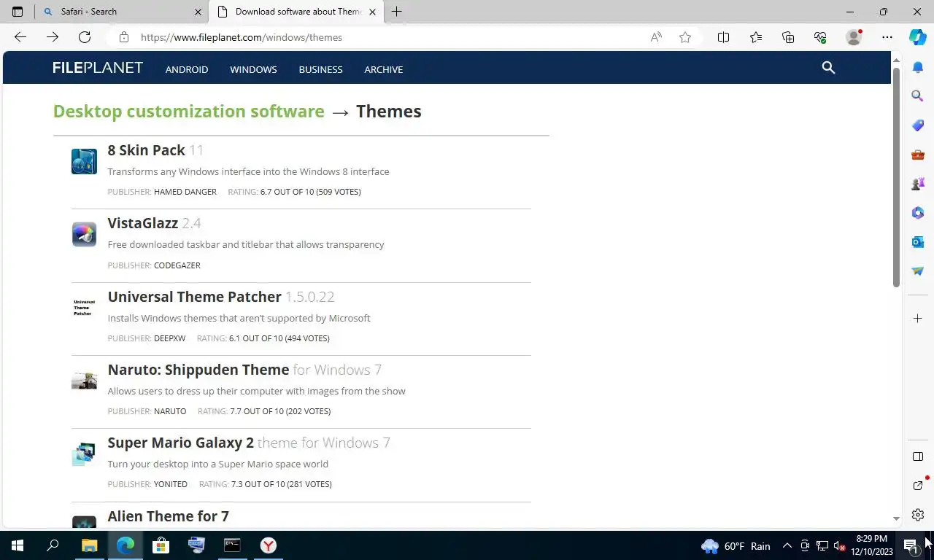Screen dimensions: 934x560
Task: Click the 8 Skin Pack app icon
Action: (x=84, y=162)
